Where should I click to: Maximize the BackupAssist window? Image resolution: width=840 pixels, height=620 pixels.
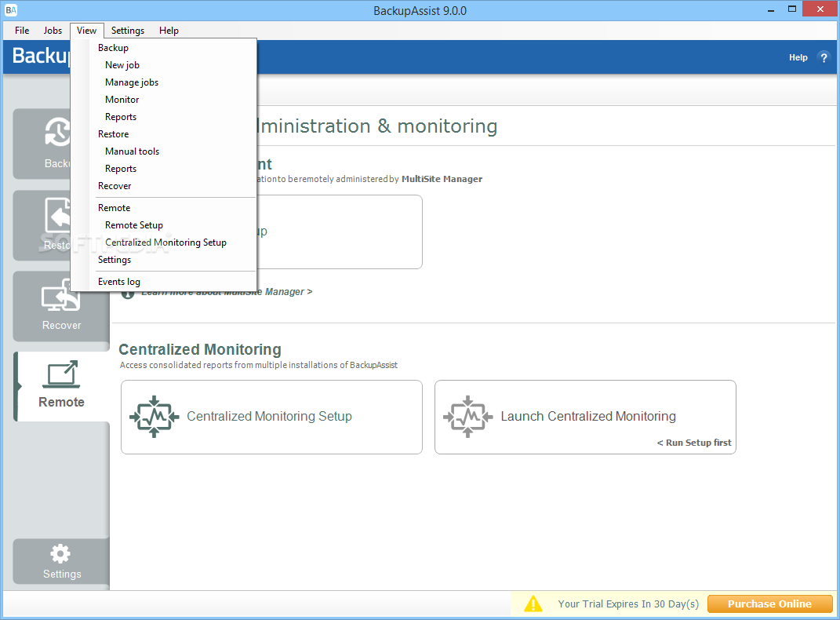[x=792, y=9]
